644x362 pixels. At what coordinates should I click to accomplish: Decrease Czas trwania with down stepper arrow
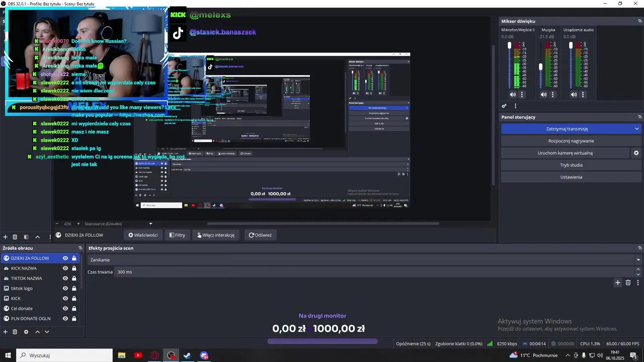(x=638, y=274)
